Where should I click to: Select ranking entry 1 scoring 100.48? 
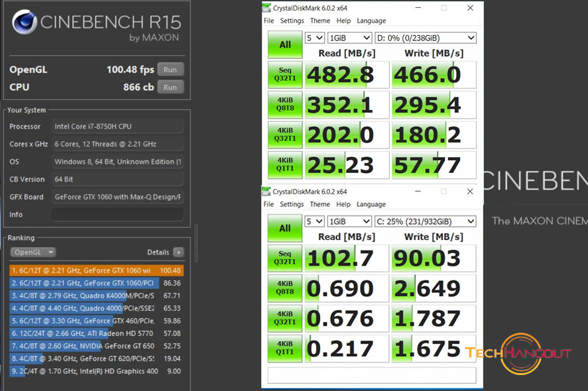(x=97, y=270)
